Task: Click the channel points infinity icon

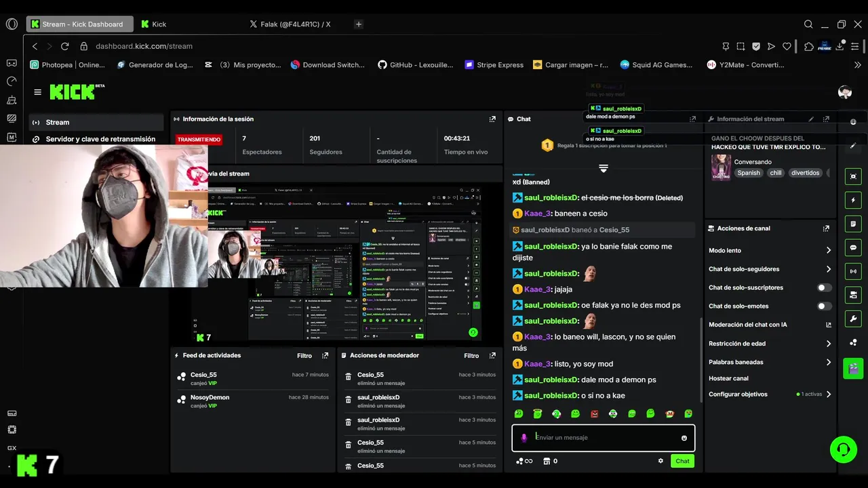Action: coord(524,461)
